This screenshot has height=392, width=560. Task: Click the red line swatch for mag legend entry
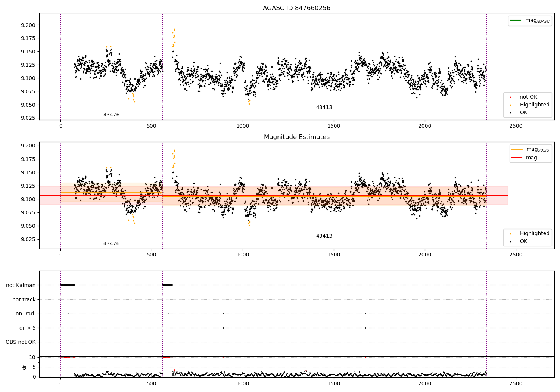pyautogui.click(x=517, y=158)
